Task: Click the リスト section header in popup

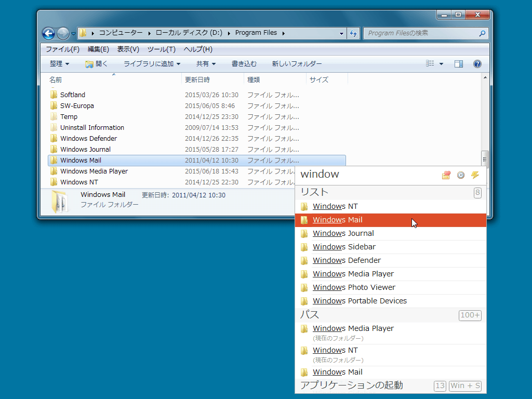Action: coord(391,192)
